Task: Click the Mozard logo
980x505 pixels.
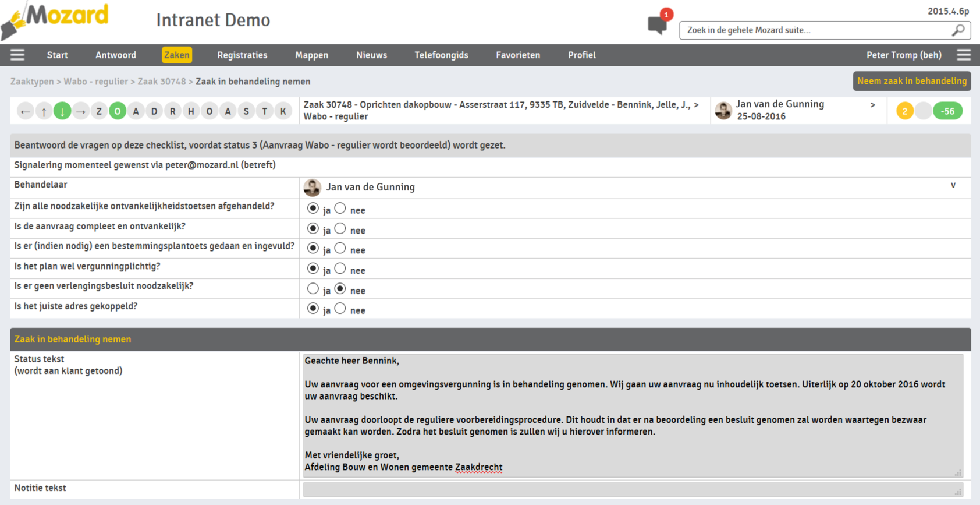Action: click(x=55, y=20)
